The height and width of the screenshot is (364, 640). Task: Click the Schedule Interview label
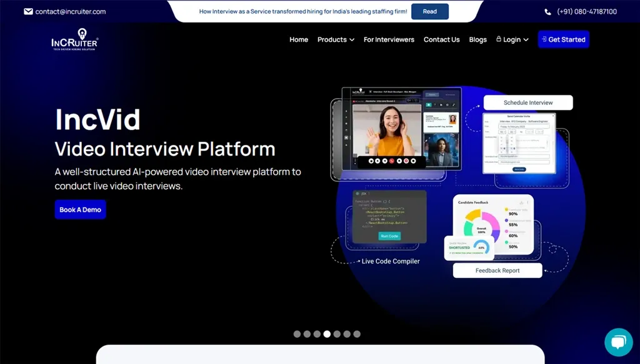(528, 103)
